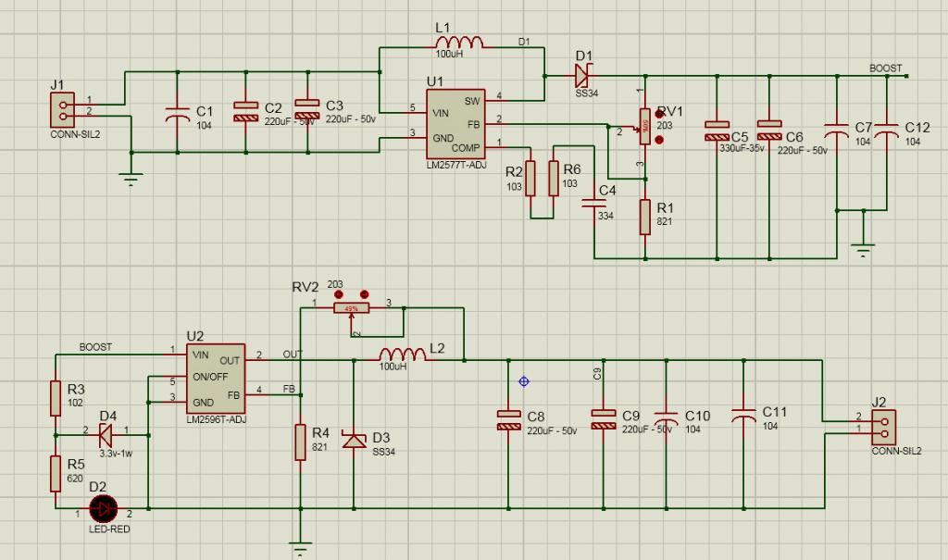Select capacitor C10 symbol
Viewport: 948px width, 560px height.
(667, 418)
